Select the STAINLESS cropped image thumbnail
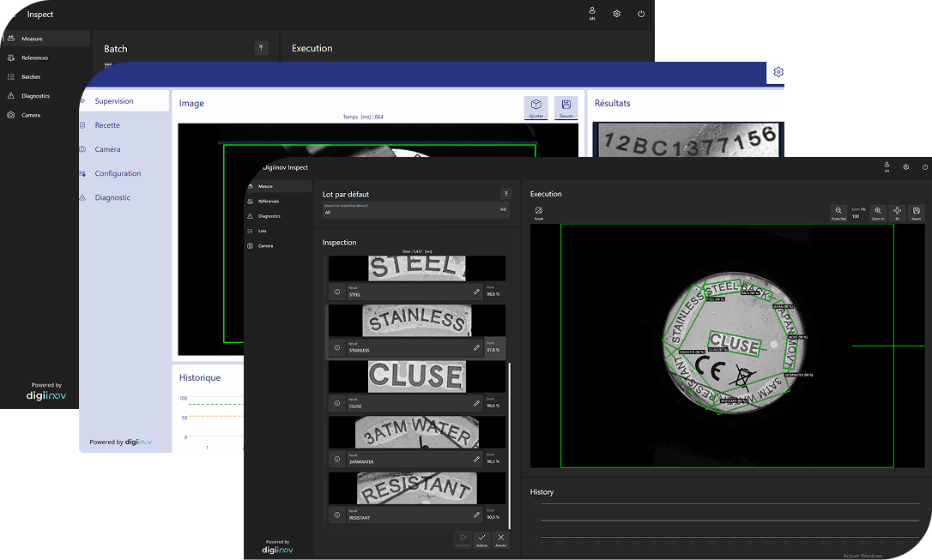 (417, 321)
